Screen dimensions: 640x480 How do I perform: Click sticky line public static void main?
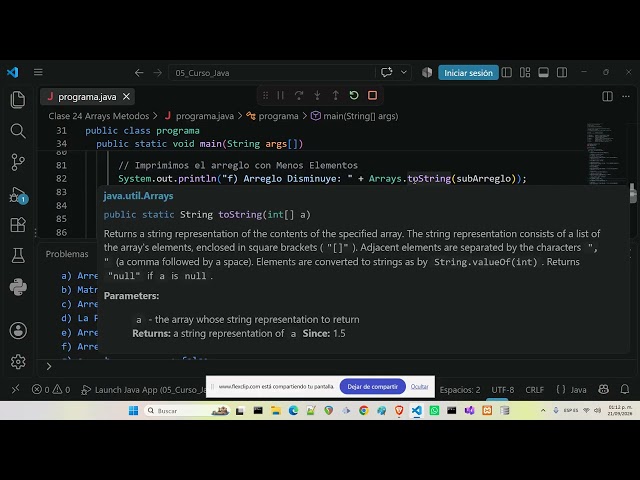[200, 144]
